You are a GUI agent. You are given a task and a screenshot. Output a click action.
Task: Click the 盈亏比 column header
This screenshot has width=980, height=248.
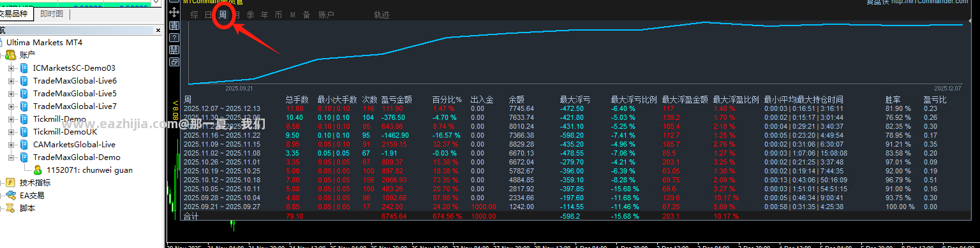pyautogui.click(x=935, y=99)
